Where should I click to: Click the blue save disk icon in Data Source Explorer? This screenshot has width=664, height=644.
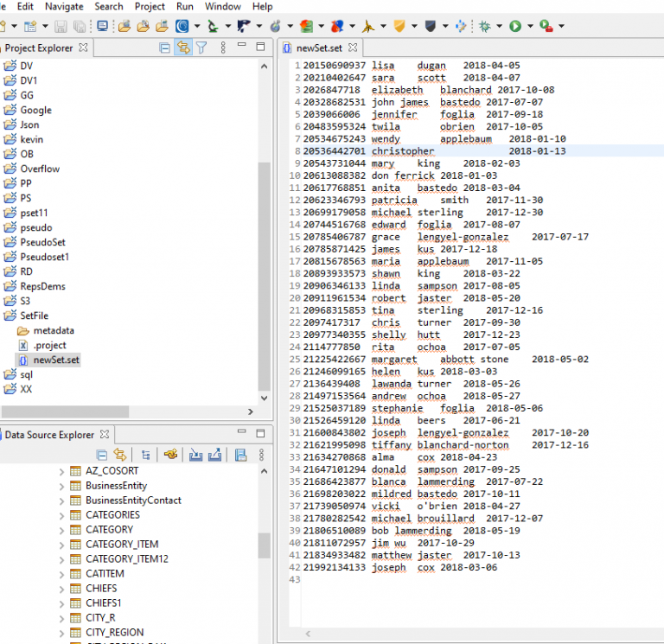(x=240, y=456)
